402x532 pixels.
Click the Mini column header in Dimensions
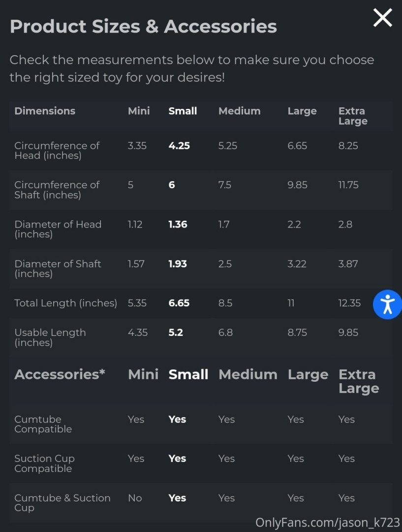coord(139,111)
